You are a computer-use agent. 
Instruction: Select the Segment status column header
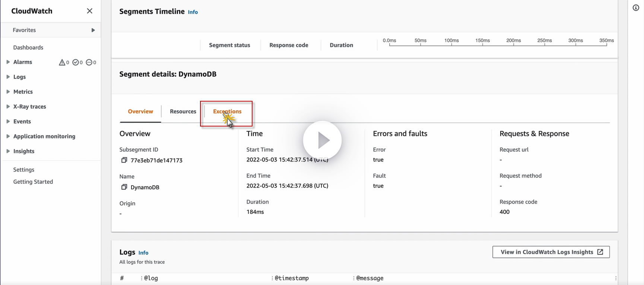click(x=229, y=45)
